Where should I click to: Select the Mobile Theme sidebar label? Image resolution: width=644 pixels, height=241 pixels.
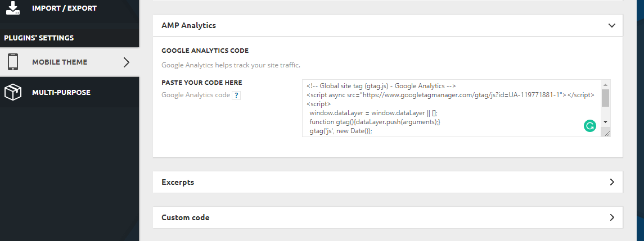pos(60,62)
